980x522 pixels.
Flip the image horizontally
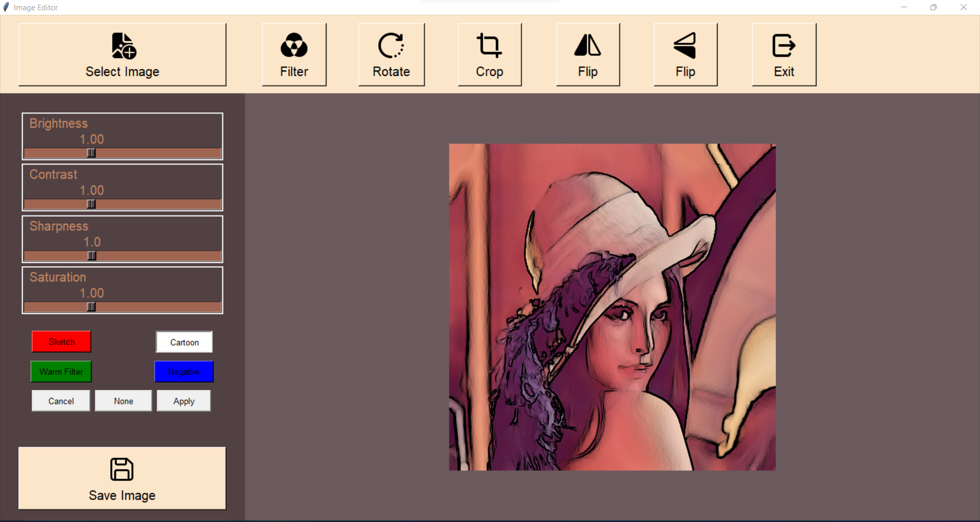(x=587, y=54)
